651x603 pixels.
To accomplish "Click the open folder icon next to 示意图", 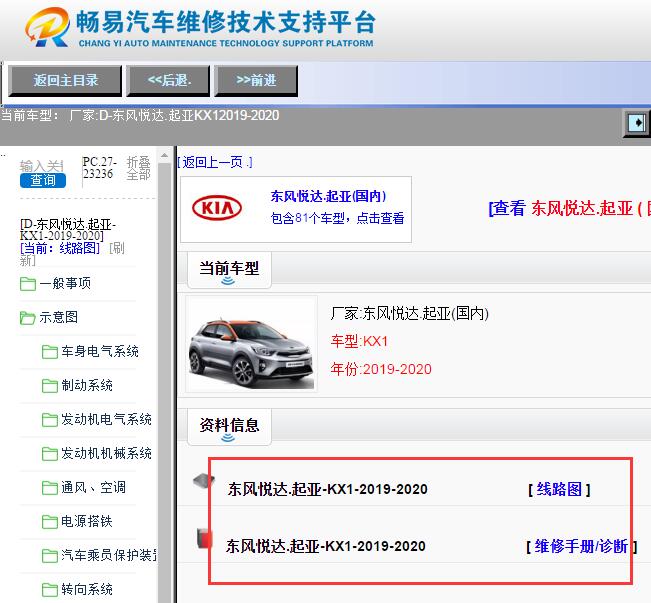I will 28,318.
